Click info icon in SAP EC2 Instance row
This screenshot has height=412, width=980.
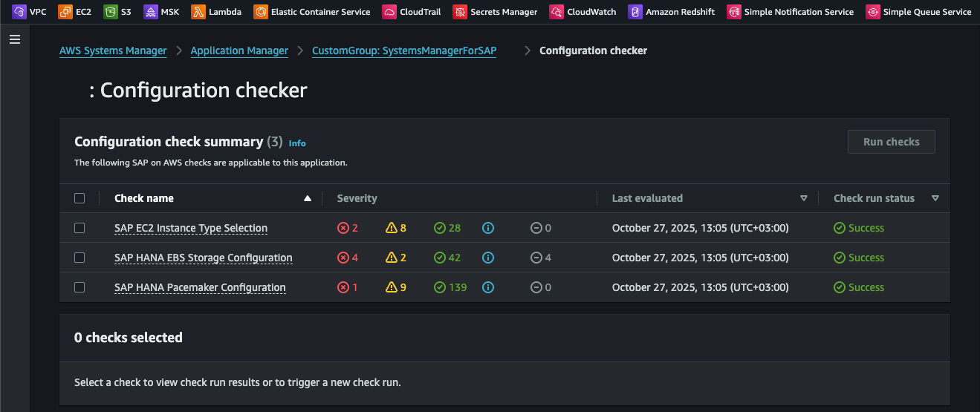pyautogui.click(x=488, y=228)
